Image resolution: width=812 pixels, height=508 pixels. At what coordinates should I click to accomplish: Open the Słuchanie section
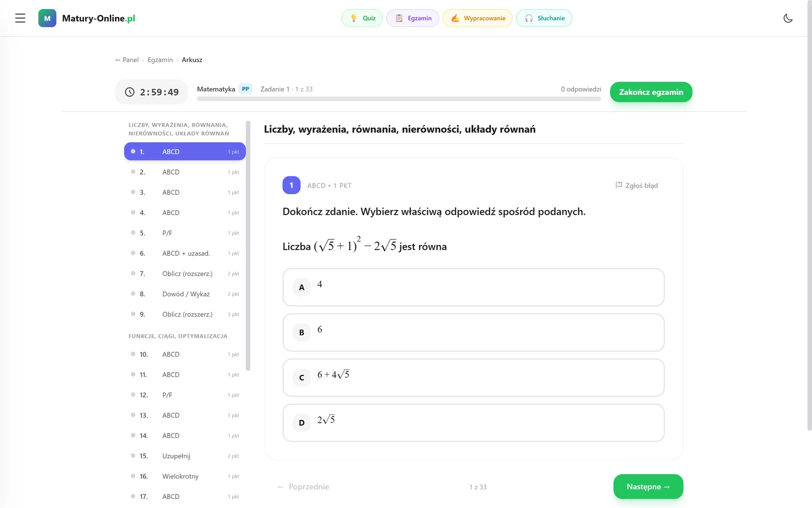pyautogui.click(x=544, y=18)
